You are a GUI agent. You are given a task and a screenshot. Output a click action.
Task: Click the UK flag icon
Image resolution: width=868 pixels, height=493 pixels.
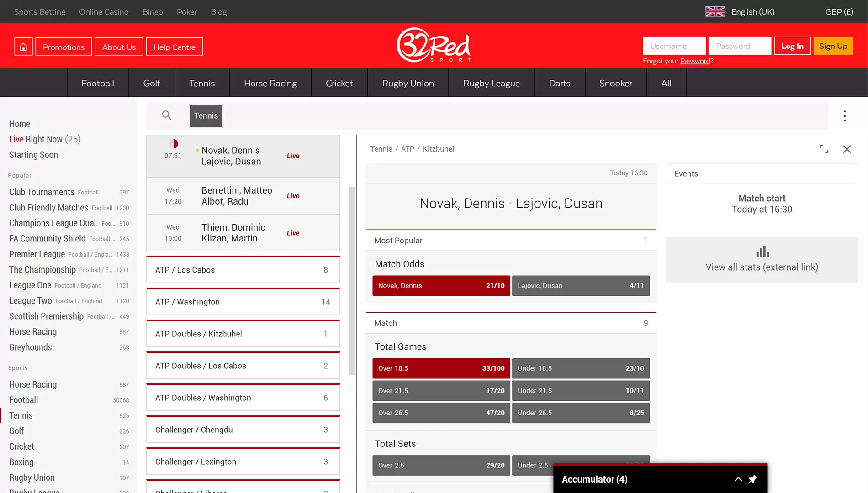pos(715,12)
